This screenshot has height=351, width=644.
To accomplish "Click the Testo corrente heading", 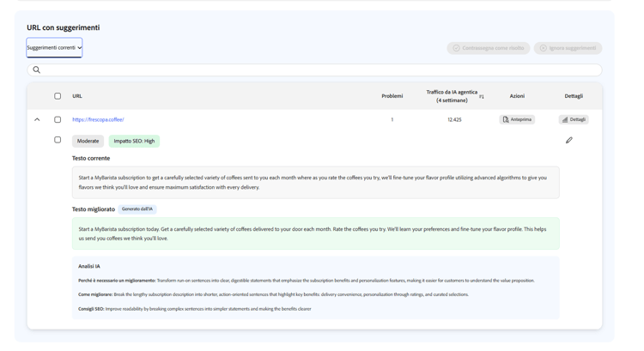I will coord(91,158).
